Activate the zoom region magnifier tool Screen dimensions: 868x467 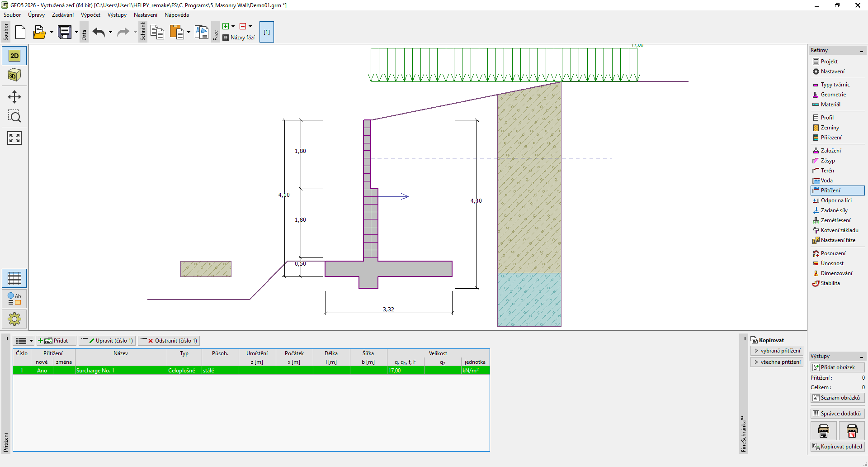[14, 117]
